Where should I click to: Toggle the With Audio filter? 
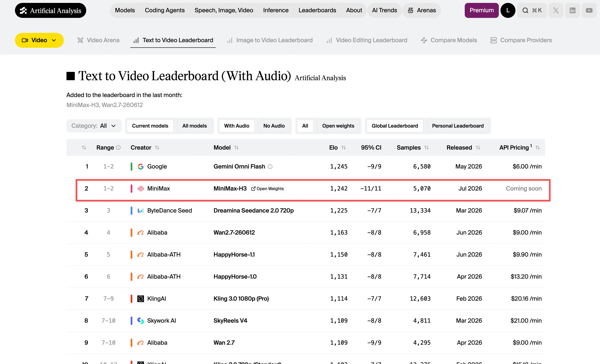click(x=236, y=126)
